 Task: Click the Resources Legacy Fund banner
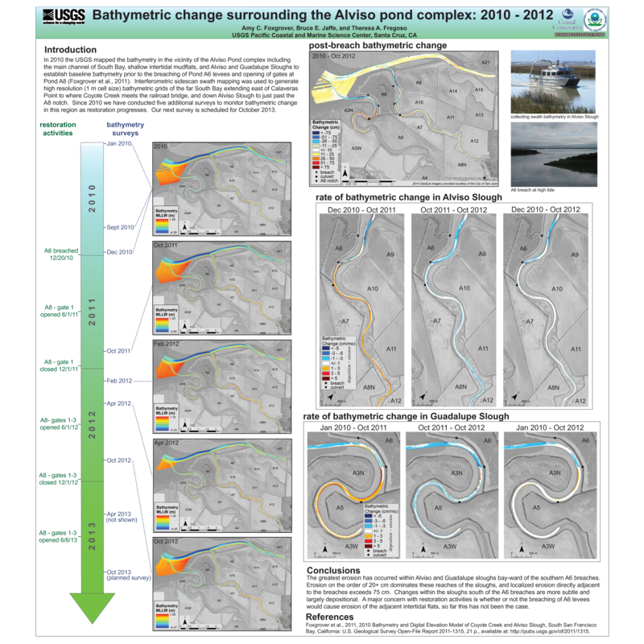580,35
